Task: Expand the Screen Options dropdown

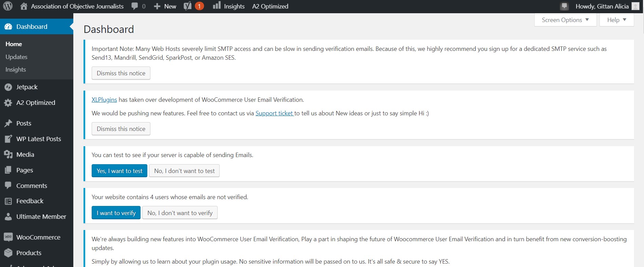Action: click(565, 20)
